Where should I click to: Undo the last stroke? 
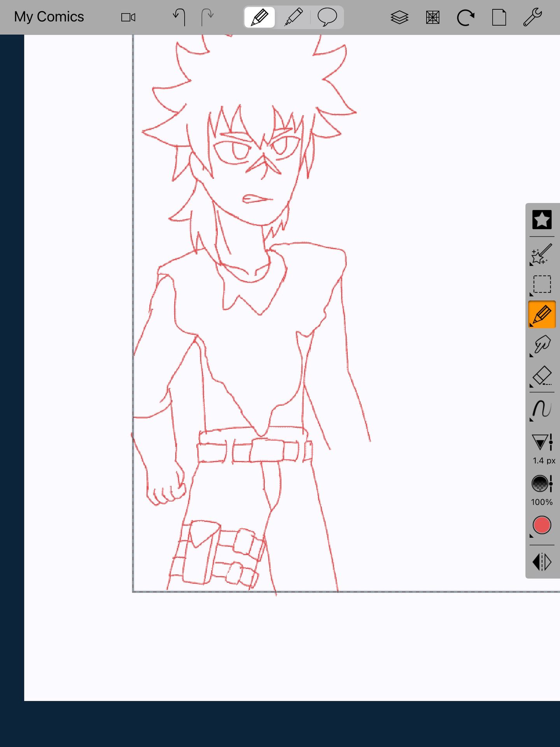179,18
